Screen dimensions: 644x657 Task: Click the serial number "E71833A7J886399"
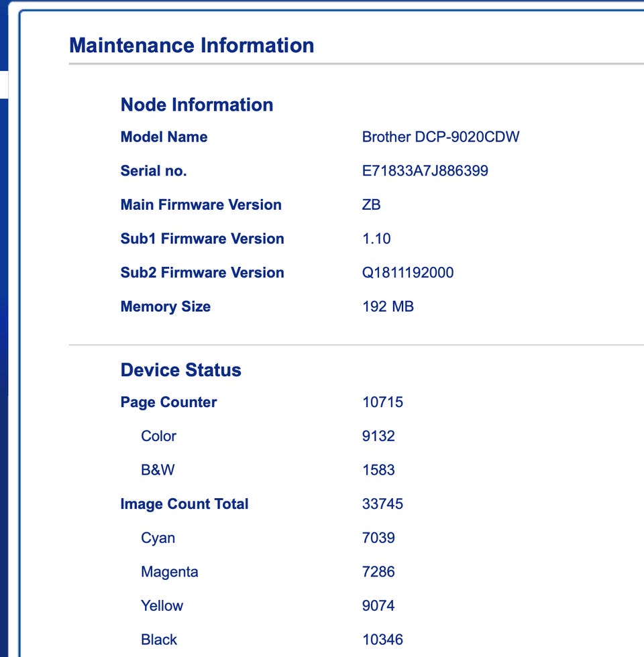point(425,171)
